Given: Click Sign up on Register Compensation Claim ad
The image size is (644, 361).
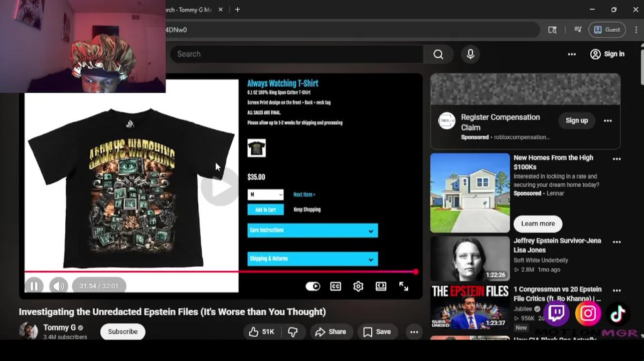Looking at the screenshot, I should point(577,120).
